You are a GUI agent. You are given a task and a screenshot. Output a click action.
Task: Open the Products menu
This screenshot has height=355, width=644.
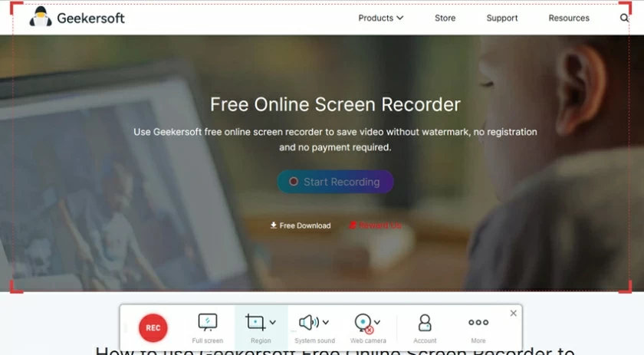click(x=381, y=18)
